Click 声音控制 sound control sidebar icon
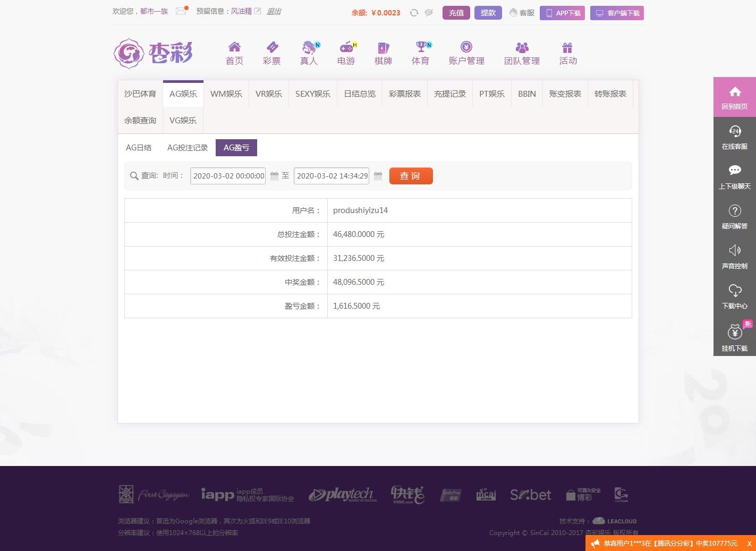756x551 pixels. [x=735, y=257]
